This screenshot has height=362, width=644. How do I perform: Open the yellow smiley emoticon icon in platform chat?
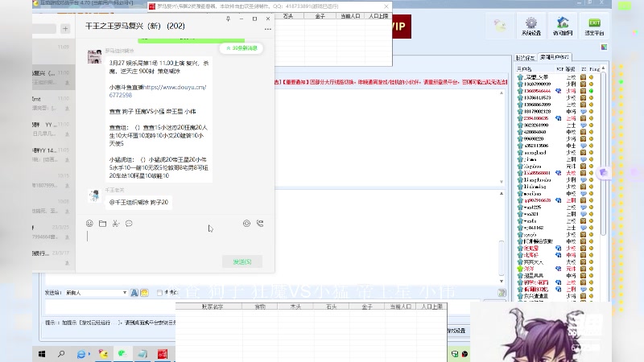coord(145,293)
